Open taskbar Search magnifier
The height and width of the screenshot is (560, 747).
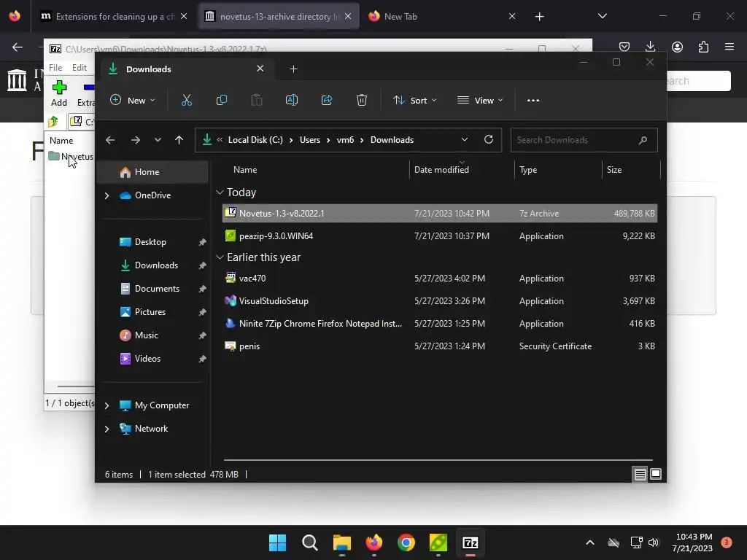tap(309, 542)
